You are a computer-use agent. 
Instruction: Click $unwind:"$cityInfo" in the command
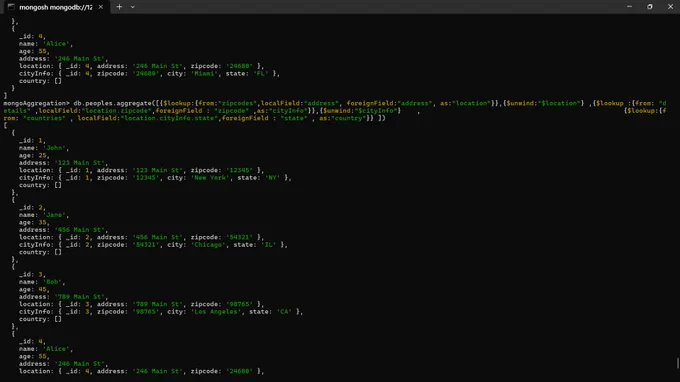pos(360,111)
